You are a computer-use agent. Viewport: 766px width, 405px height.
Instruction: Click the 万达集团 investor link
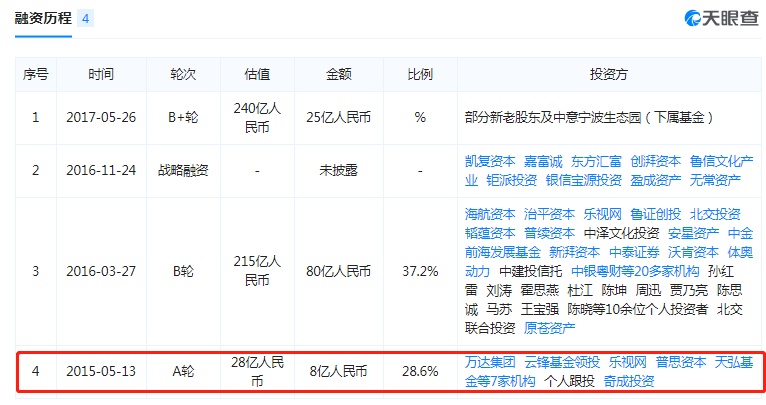[490, 362]
